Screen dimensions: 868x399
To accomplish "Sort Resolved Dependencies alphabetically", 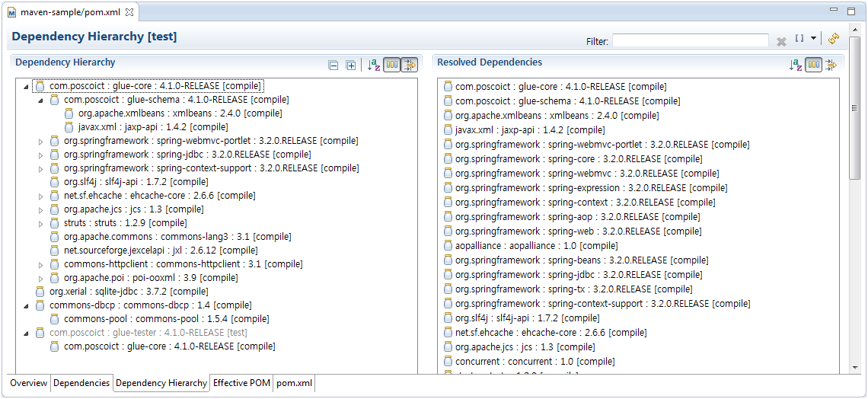I will click(796, 65).
